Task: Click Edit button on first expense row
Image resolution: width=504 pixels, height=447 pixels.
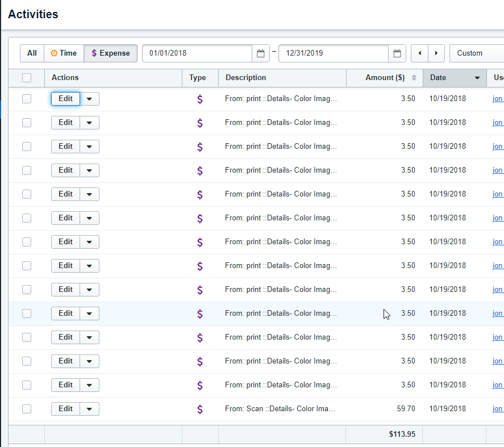Action: 65,99
